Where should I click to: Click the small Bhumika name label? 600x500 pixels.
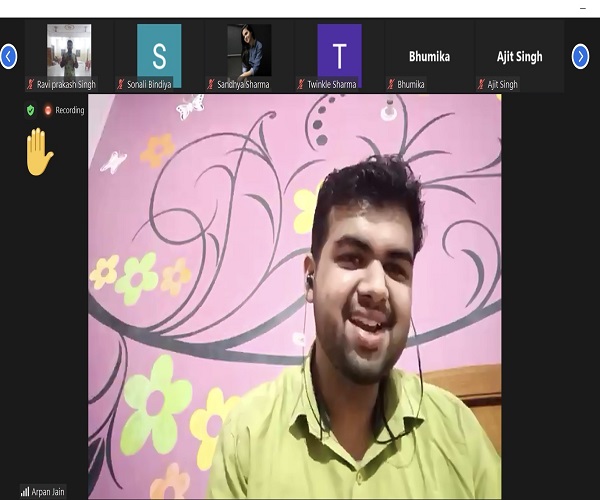(411, 85)
